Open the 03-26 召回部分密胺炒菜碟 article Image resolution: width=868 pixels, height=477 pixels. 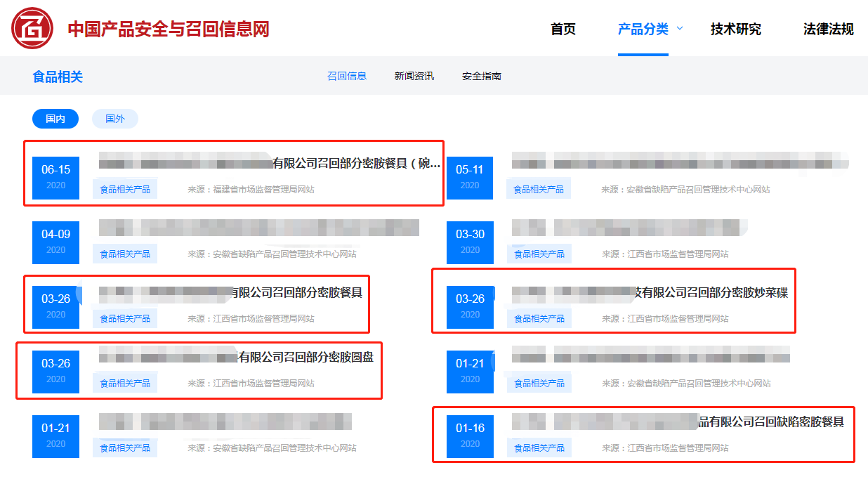(711, 292)
